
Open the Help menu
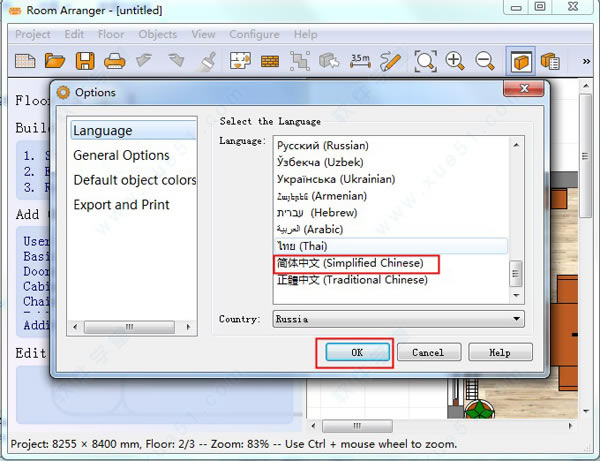pos(305,34)
